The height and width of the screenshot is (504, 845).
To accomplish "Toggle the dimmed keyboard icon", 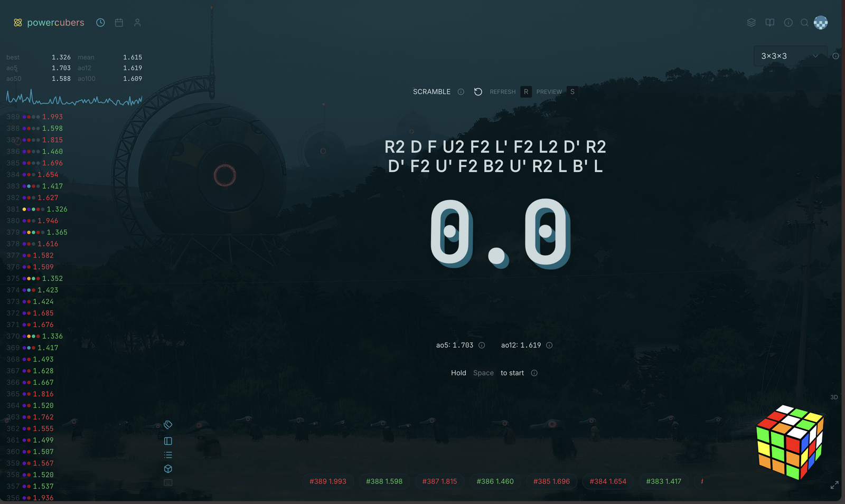I will (x=168, y=482).
